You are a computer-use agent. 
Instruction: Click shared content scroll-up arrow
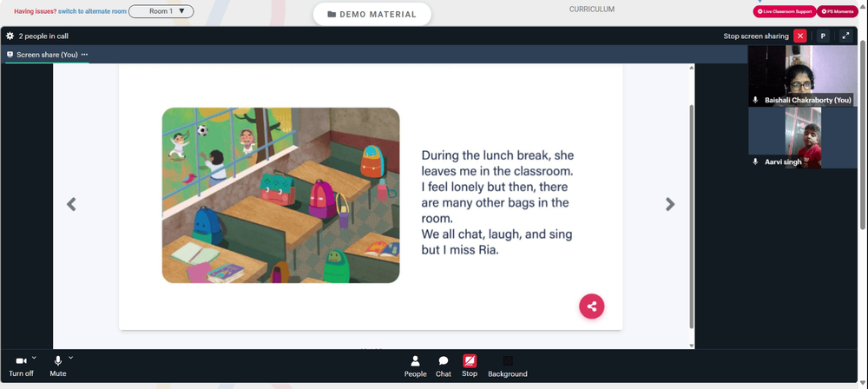(692, 68)
